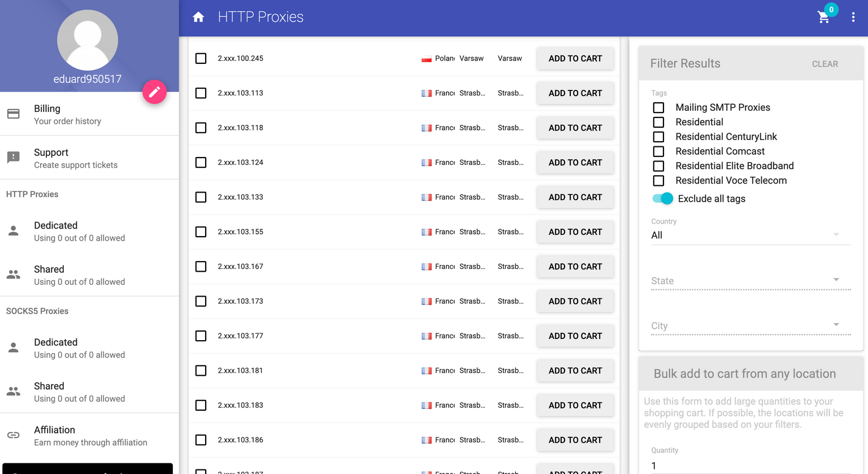This screenshot has width=868, height=474.
Task: Toggle the Exclude all tags switch
Action: coord(663,198)
